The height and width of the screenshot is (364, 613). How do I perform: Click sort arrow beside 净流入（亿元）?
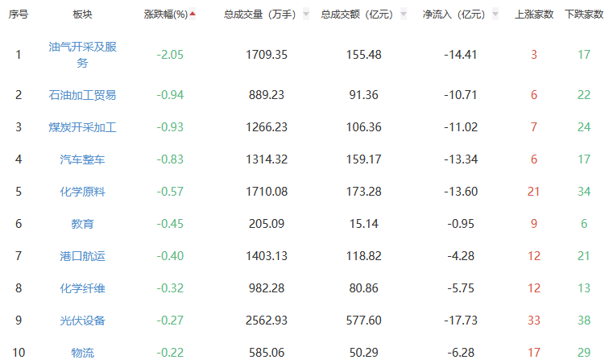click(495, 14)
